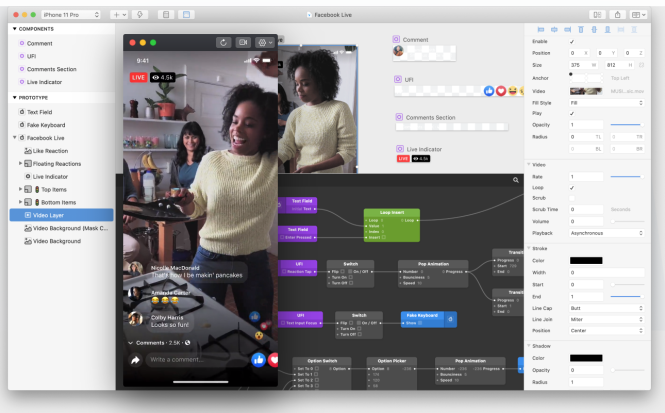Image resolution: width=665 pixels, height=413 pixels.
Task: Collapse the Comments list in the preview
Action: (x=131, y=343)
